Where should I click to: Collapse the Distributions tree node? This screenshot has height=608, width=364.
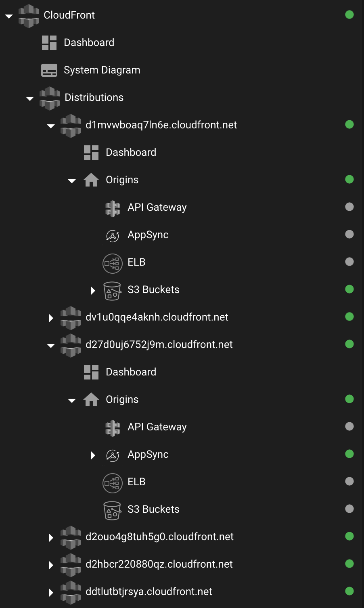click(x=30, y=99)
